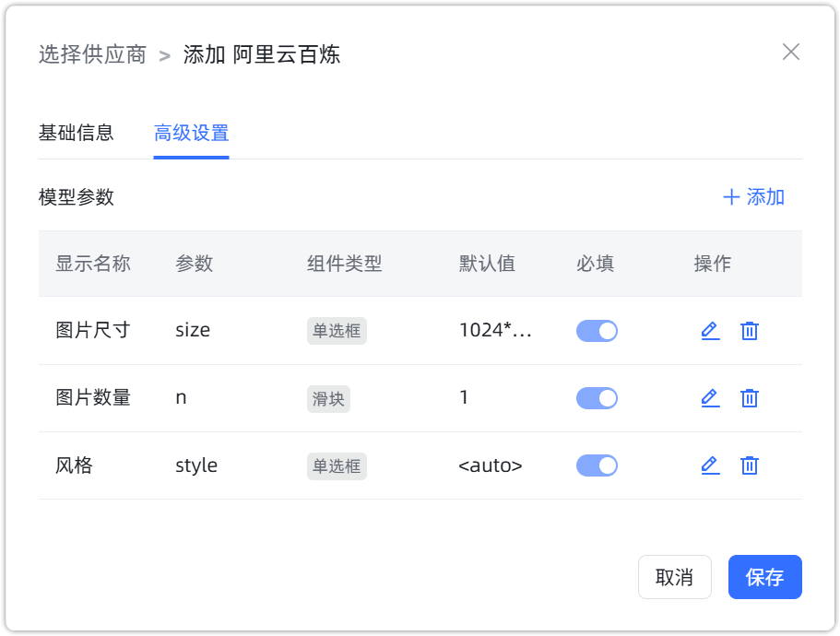Edit the 图片数量 parameter row
840x636 pixels.
click(710, 397)
